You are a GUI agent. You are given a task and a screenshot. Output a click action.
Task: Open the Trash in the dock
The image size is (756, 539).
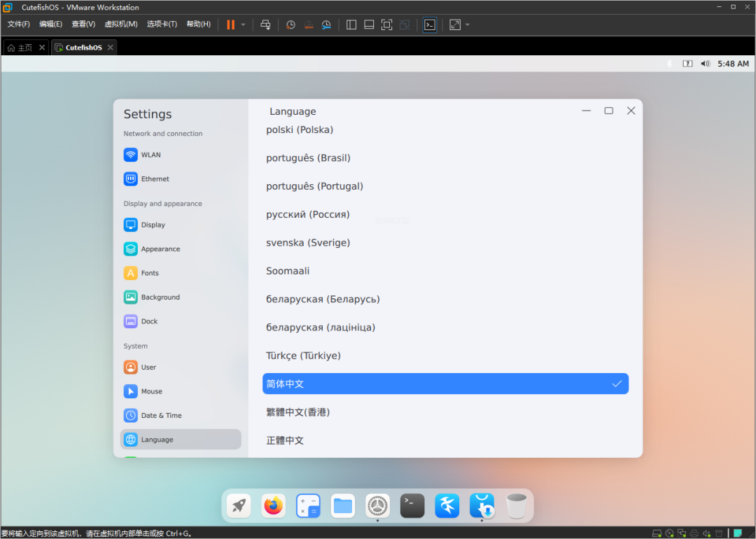(x=517, y=505)
